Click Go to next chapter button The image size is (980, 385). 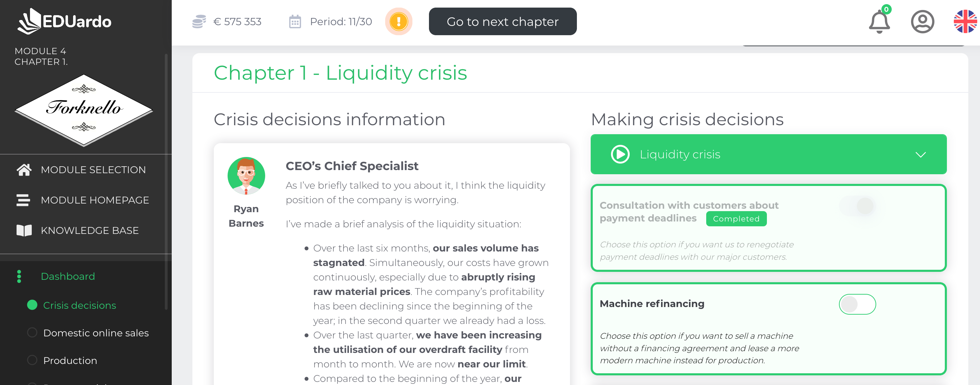pyautogui.click(x=502, y=21)
